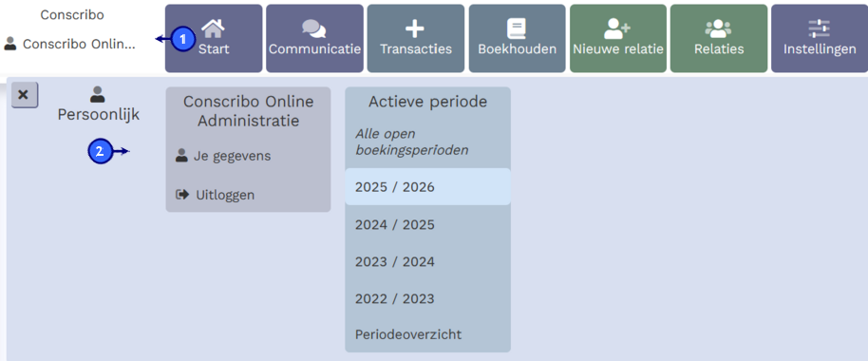Image resolution: width=868 pixels, height=361 pixels.
Task: Open the Boekhouden book tile
Action: 517,39
